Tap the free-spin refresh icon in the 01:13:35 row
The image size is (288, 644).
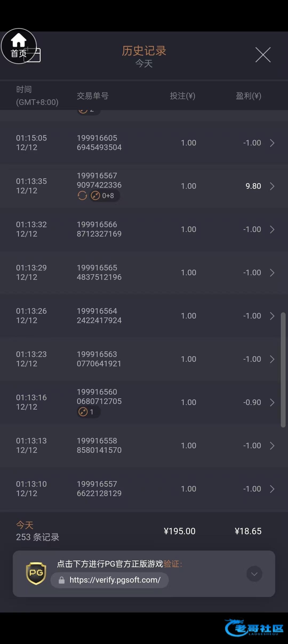tap(82, 196)
